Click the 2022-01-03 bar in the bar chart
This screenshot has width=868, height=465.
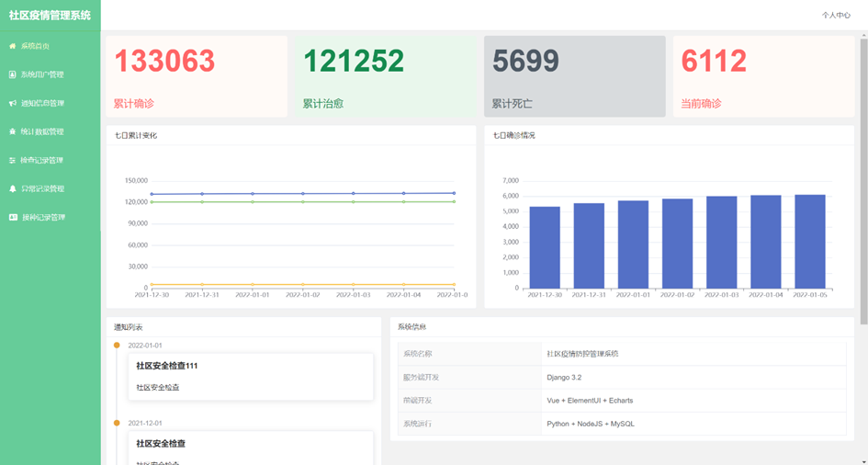coord(722,243)
